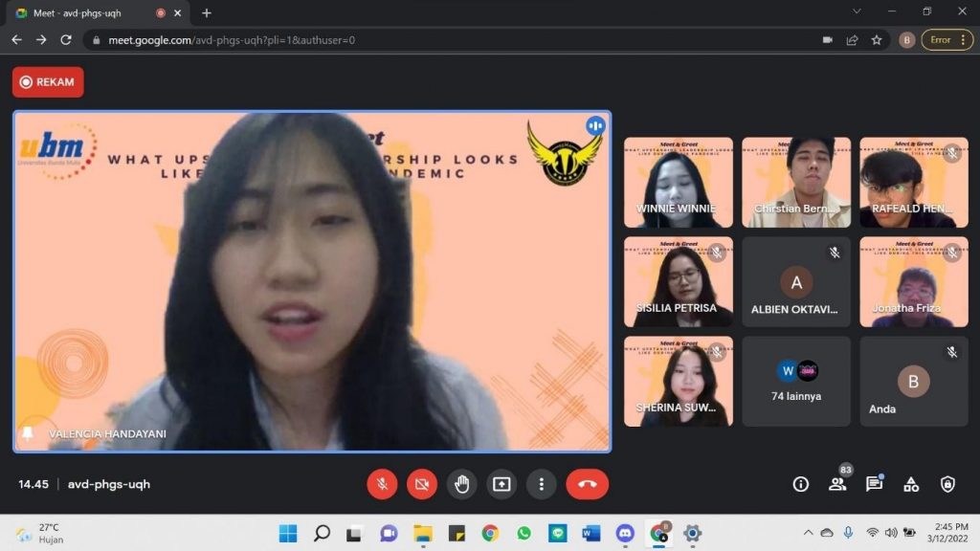
Task: Select WINNIE WINNIE video tile
Action: point(679,183)
